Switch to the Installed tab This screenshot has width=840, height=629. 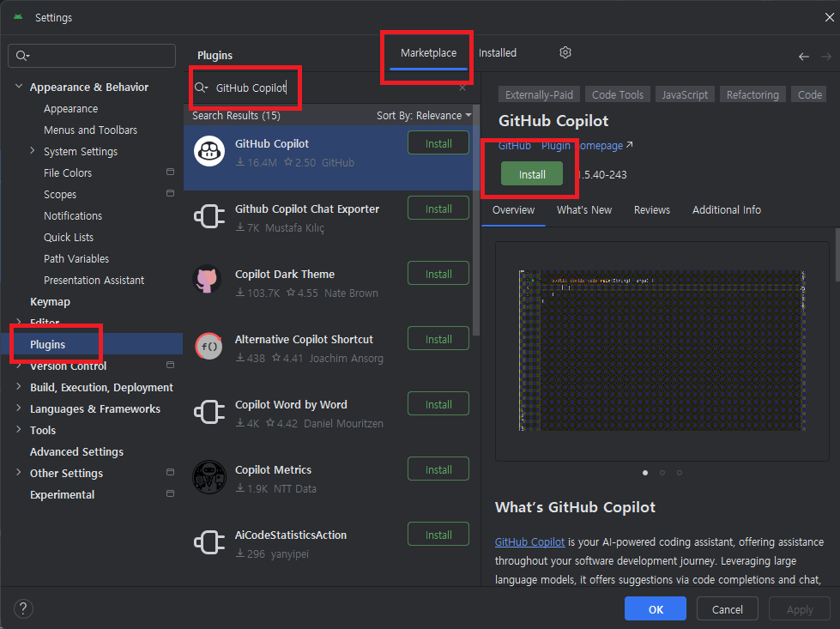point(498,53)
